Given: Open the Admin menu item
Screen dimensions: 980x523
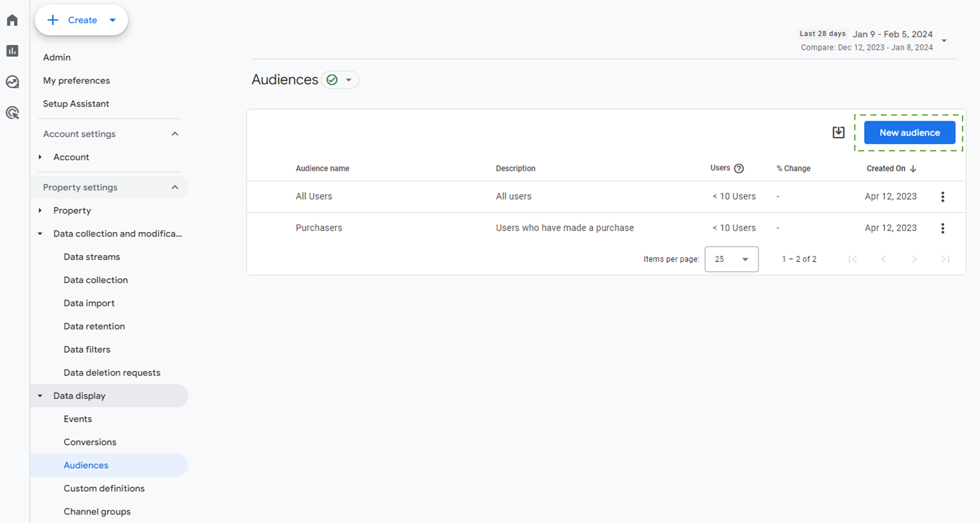Looking at the screenshot, I should tap(57, 57).
